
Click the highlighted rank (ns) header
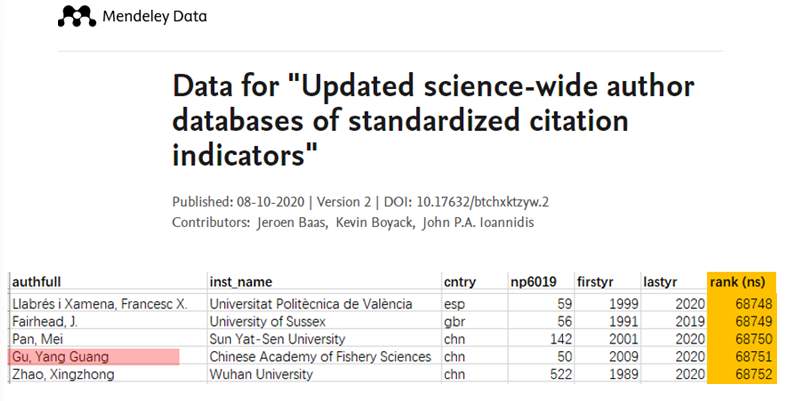(x=741, y=282)
